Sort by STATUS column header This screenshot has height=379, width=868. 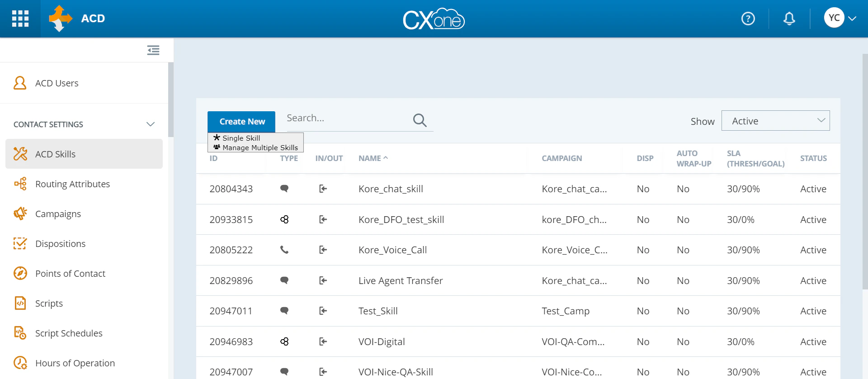coord(813,158)
